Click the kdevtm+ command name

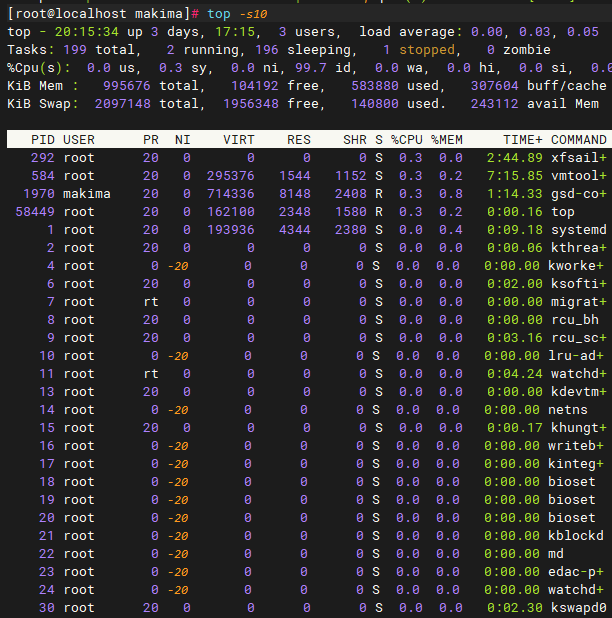[579, 392]
